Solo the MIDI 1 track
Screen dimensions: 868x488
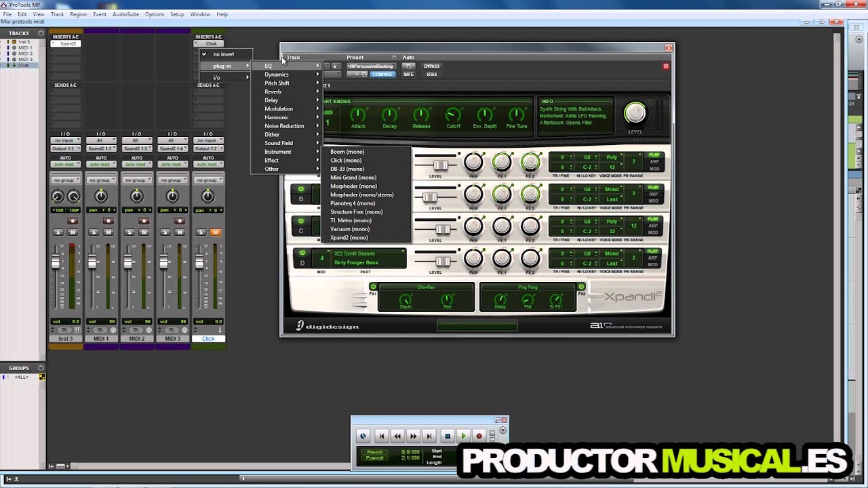[x=94, y=232]
